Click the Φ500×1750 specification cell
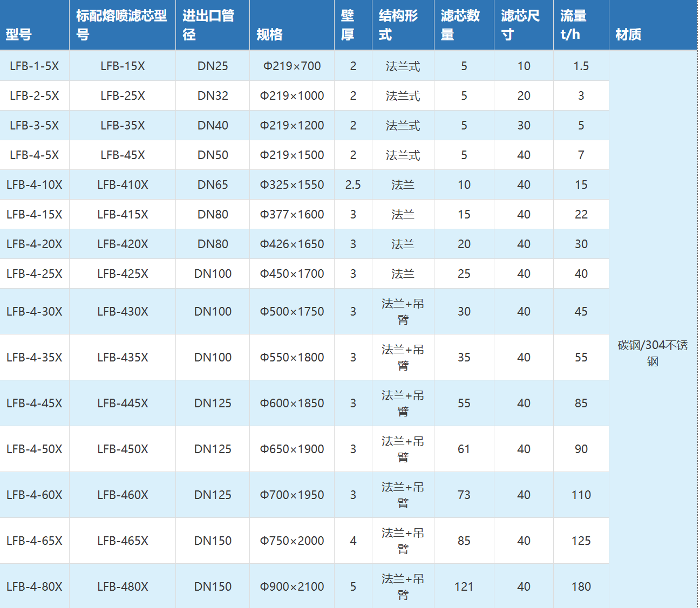The width and height of the screenshot is (700, 608). [292, 311]
